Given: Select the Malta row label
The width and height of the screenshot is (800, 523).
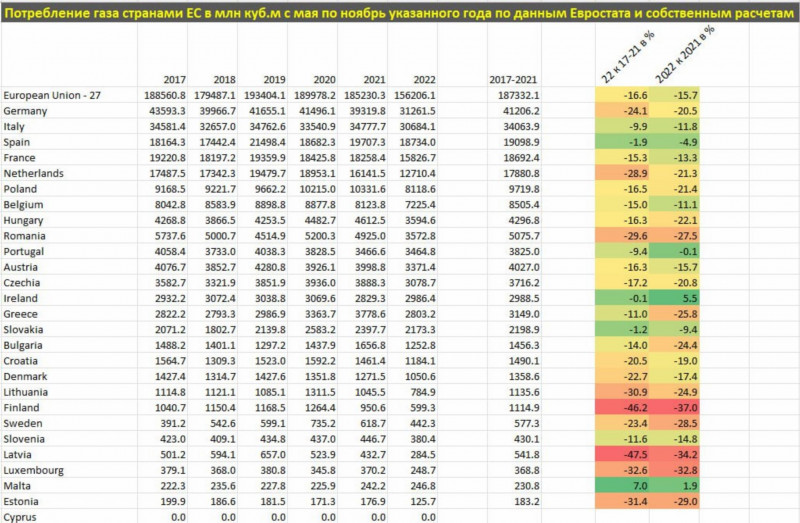Looking at the screenshot, I should 17,486.
